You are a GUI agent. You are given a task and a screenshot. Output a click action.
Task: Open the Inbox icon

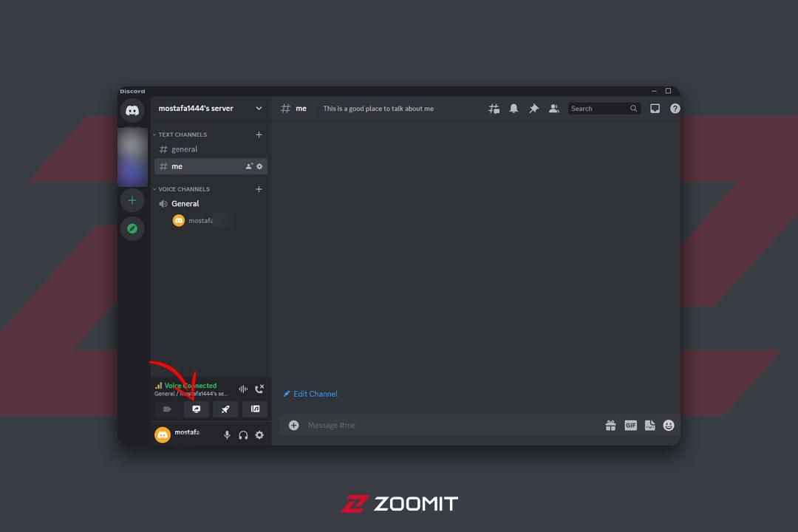[655, 109]
